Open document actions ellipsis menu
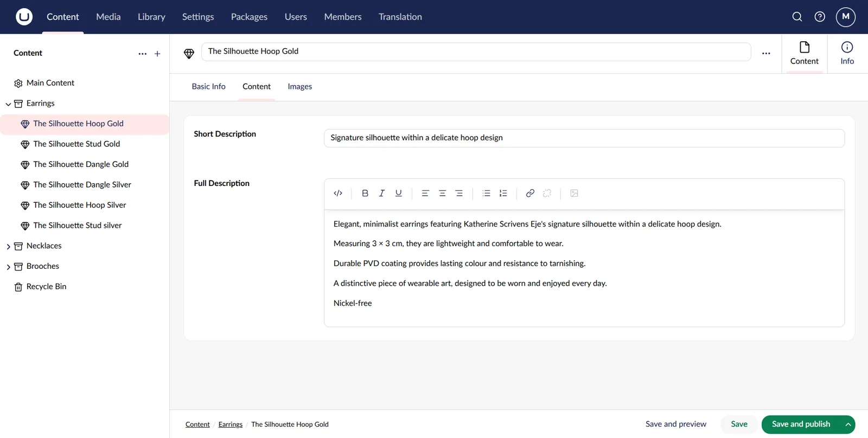Screen dimensions: 868x438 point(766,53)
